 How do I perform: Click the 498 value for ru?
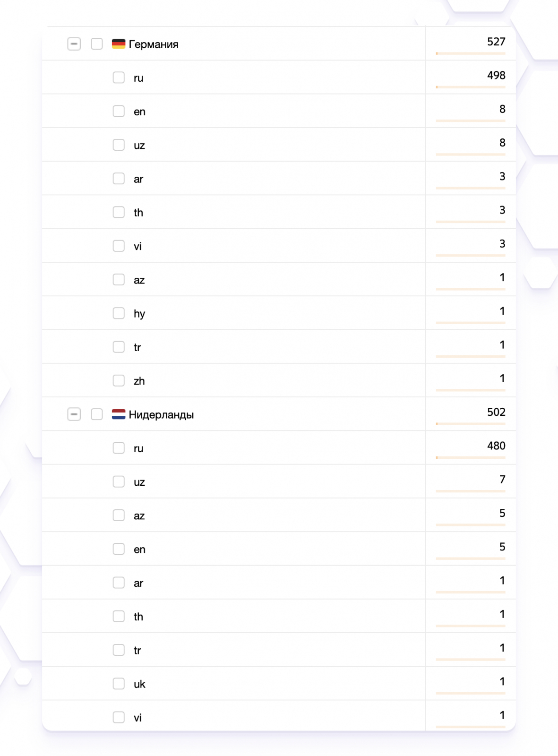[496, 75]
